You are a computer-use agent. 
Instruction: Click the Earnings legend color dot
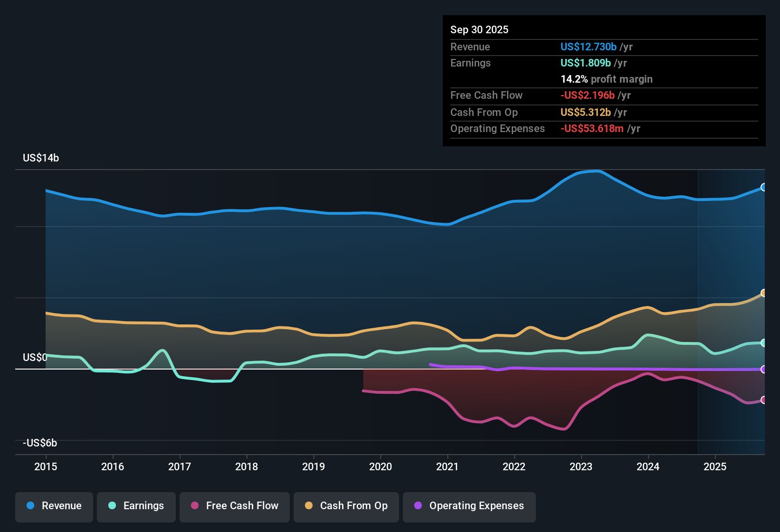[112, 506]
